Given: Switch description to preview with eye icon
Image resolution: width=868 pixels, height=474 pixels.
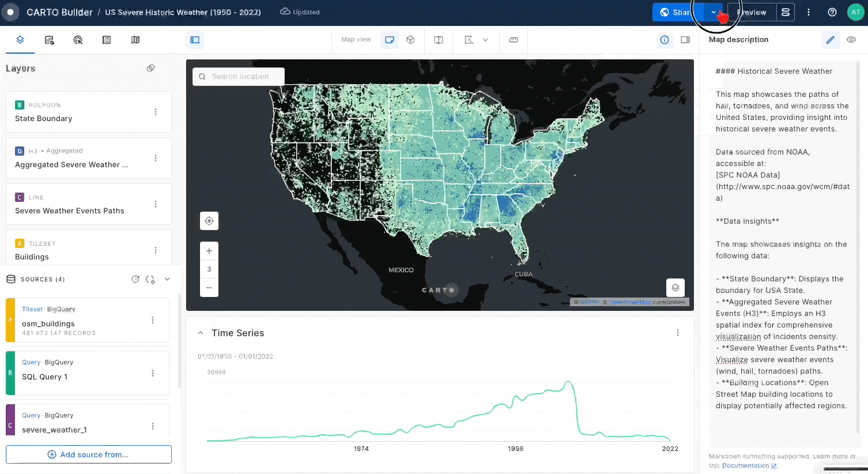Looking at the screenshot, I should click(x=851, y=40).
